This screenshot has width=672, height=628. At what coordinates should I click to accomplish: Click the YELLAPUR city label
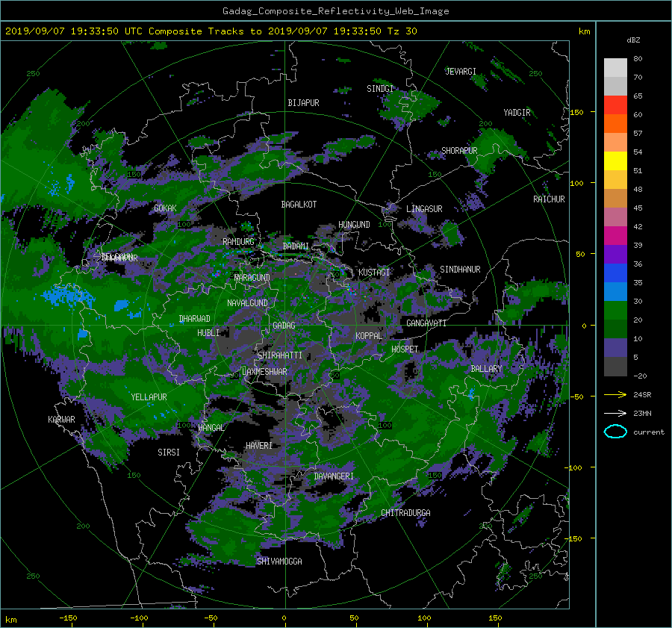(149, 397)
